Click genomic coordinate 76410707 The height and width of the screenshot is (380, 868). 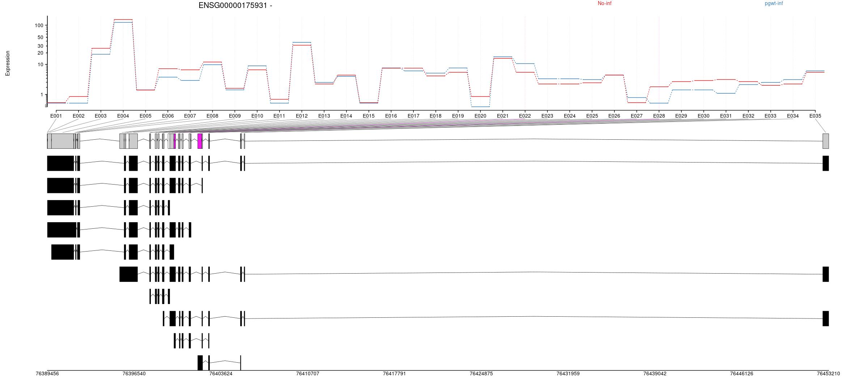click(308, 373)
